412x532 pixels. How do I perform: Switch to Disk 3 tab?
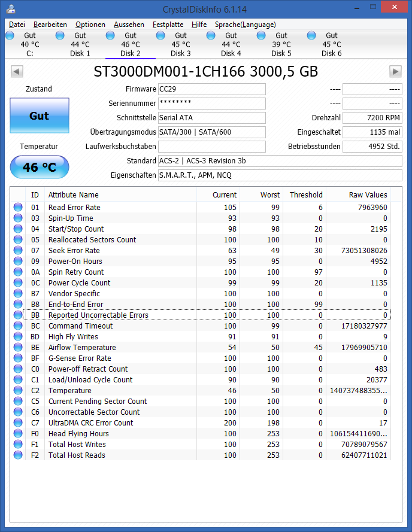tap(181, 44)
